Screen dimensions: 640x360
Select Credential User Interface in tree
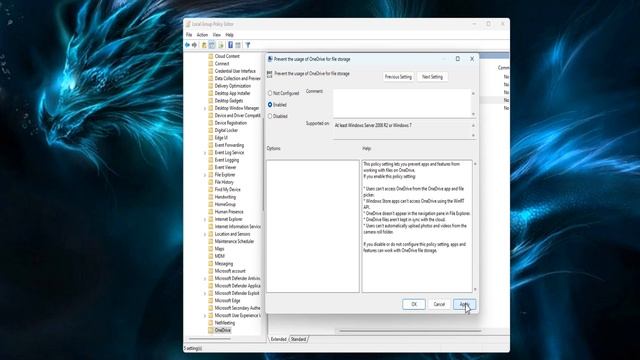tap(235, 71)
